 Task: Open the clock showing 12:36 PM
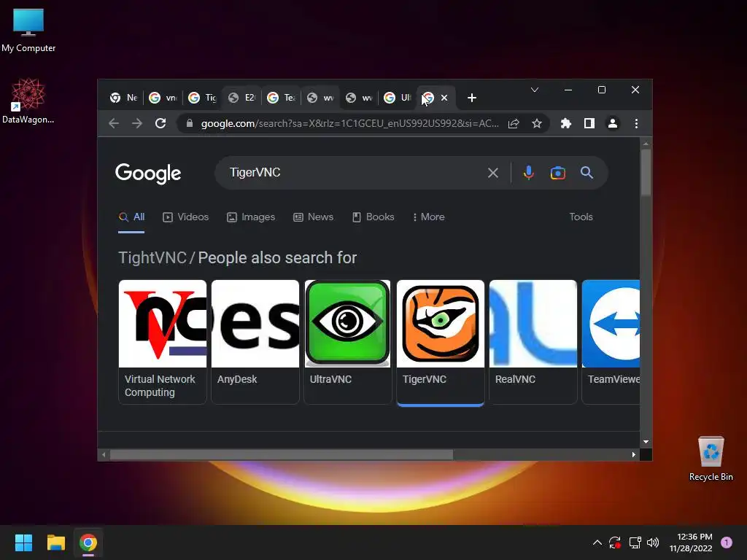tap(691, 542)
